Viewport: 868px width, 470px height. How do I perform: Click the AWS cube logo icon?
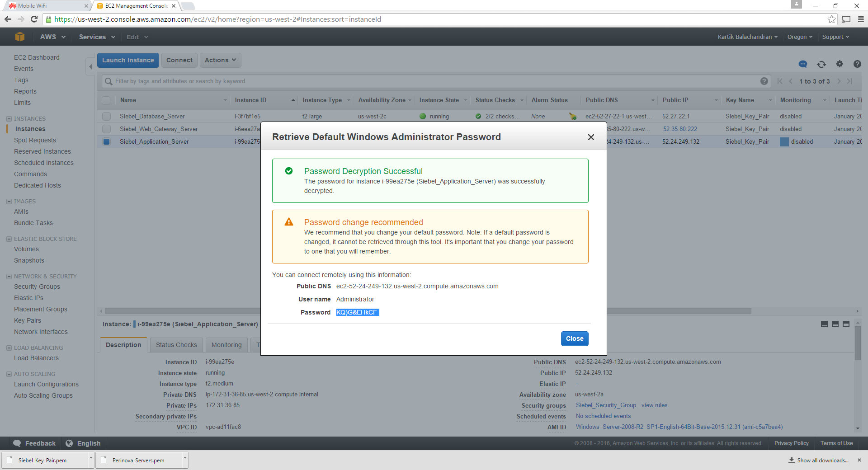(19, 37)
